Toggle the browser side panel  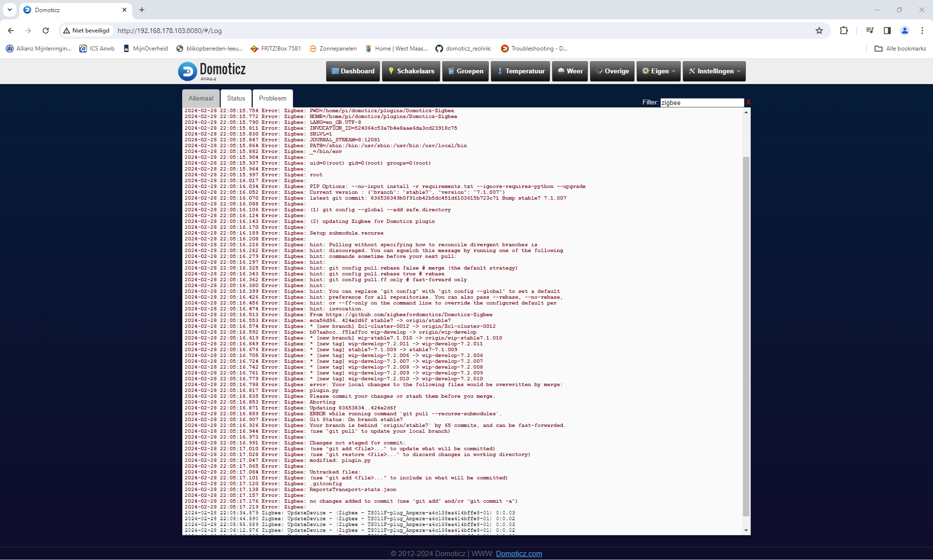(887, 31)
